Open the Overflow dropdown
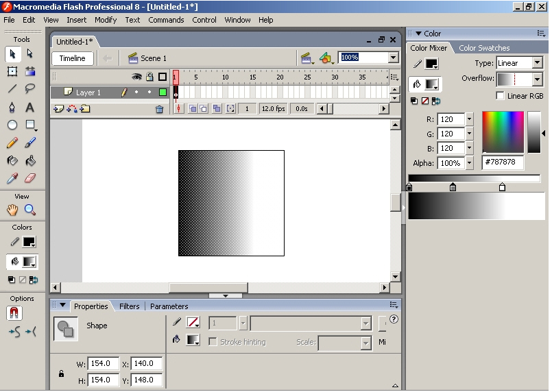 point(537,79)
